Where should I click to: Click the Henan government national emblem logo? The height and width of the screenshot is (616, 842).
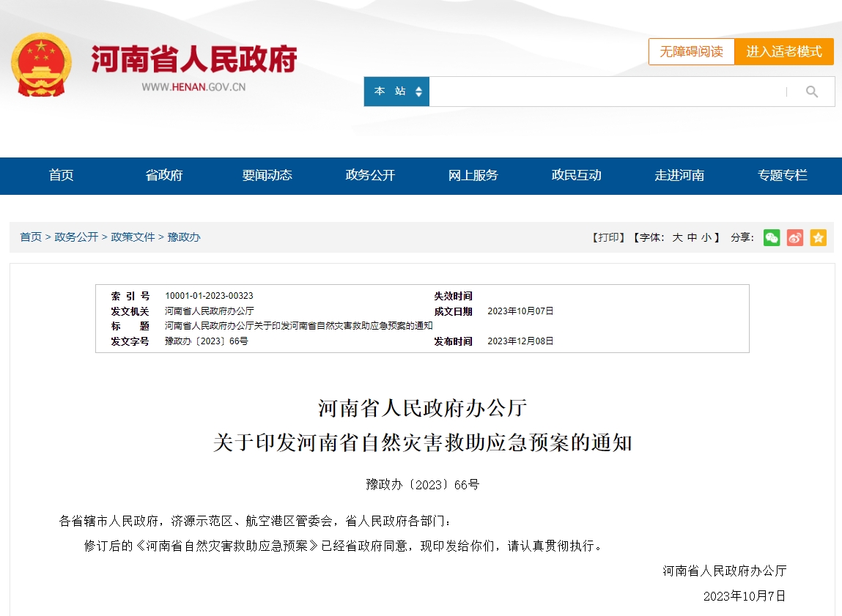41,65
